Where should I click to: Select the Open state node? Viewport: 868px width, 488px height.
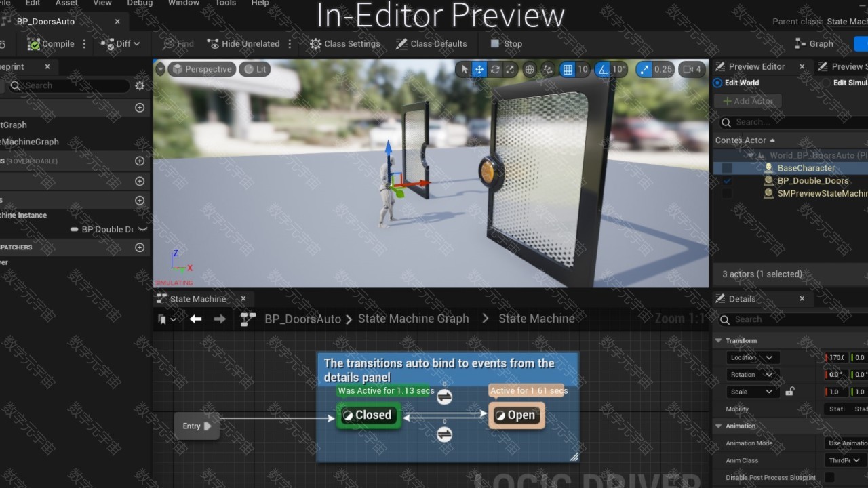tap(515, 415)
